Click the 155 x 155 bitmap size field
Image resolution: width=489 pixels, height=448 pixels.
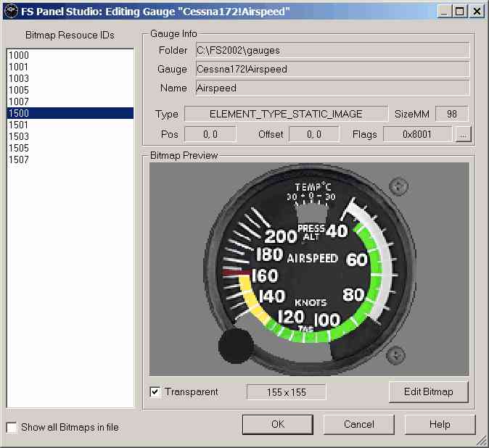[287, 392]
